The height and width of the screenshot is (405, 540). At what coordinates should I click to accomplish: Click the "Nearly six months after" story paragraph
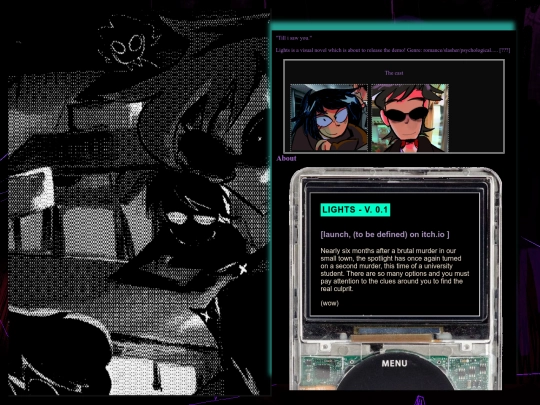tap(395, 270)
